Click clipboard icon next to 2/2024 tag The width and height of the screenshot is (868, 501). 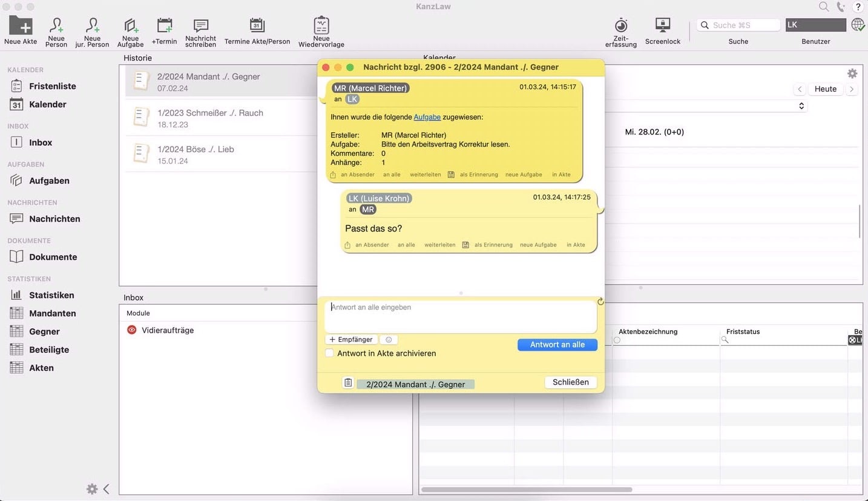click(348, 383)
